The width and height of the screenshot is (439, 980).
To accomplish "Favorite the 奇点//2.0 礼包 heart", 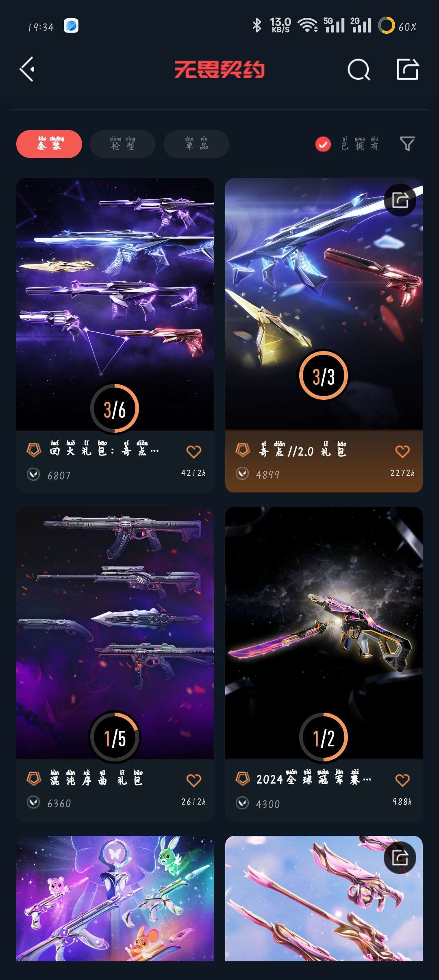I will click(402, 451).
